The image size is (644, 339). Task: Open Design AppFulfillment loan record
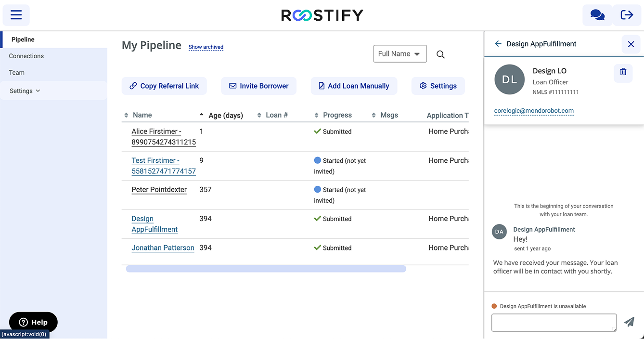point(155,224)
